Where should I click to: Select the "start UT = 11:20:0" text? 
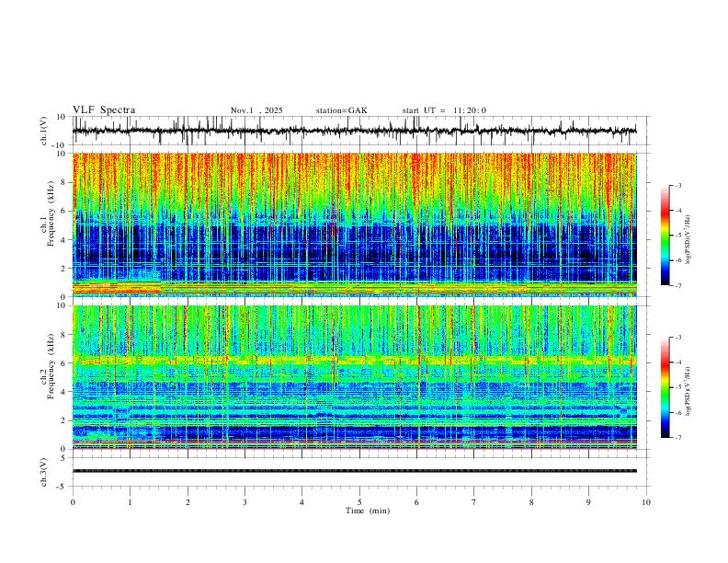tap(444, 110)
